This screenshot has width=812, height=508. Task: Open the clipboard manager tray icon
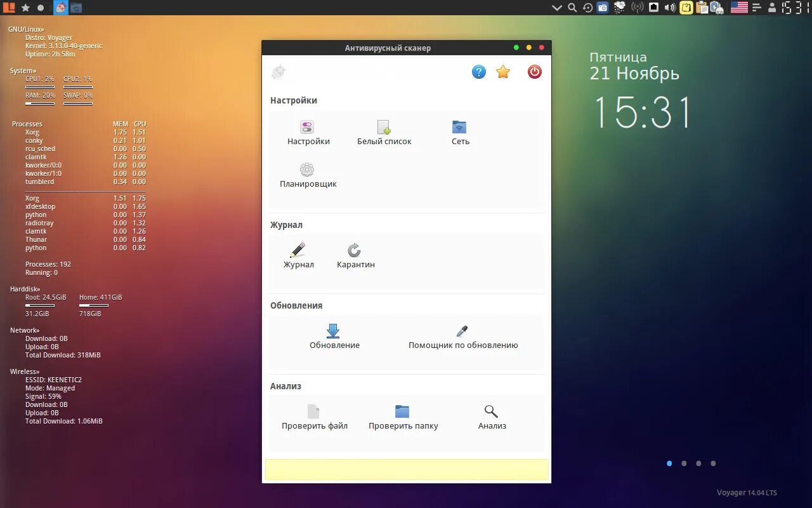[x=702, y=8]
